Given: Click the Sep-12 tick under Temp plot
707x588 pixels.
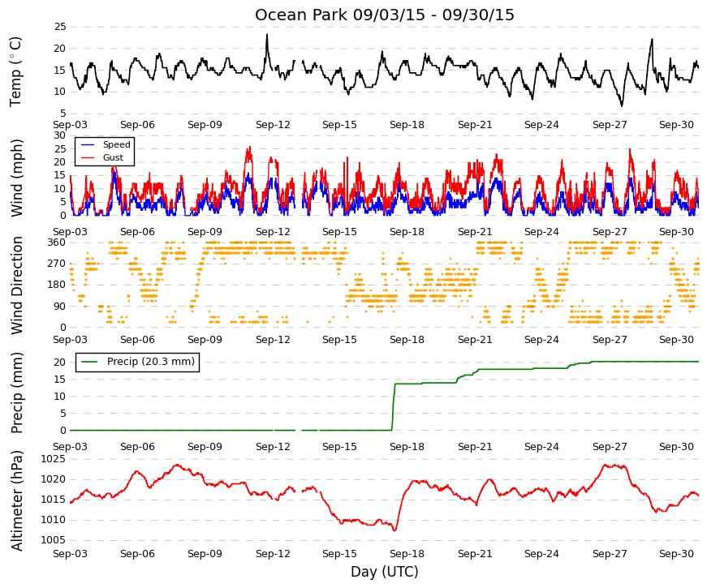Looking at the screenshot, I should click(x=273, y=125).
